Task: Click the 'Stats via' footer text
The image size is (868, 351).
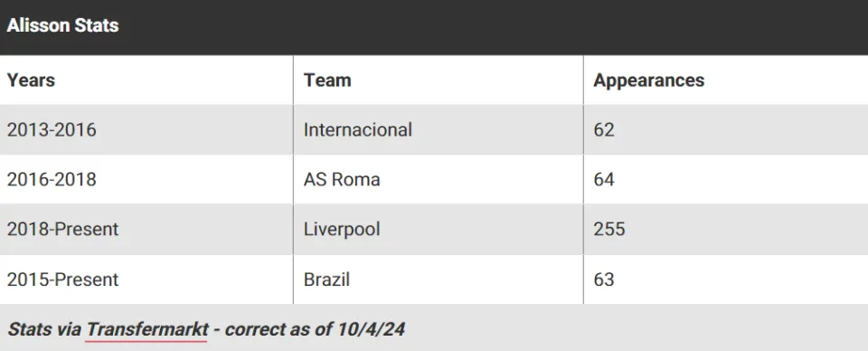Action: coord(44,329)
